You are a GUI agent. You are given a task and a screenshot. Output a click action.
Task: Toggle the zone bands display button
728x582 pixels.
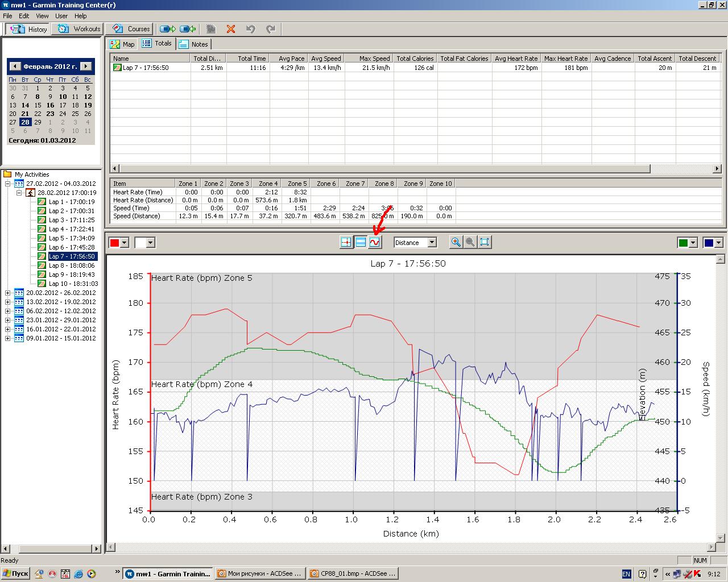360,242
